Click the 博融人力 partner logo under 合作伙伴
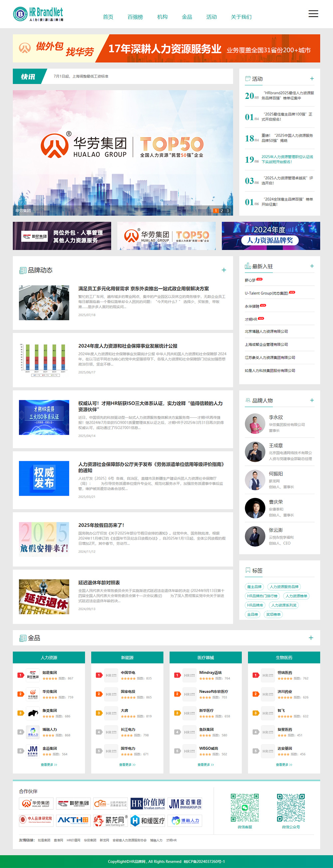Screen dimensions: 333x868 185,820
